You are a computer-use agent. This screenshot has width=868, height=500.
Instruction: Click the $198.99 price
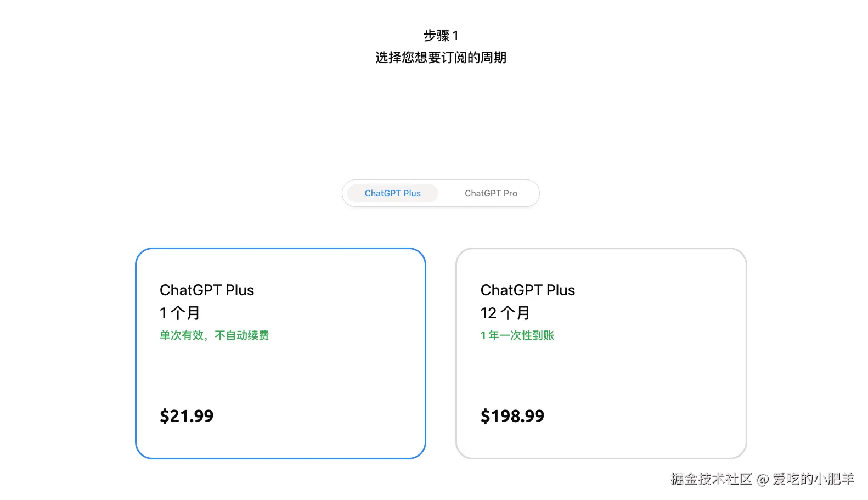(512, 416)
